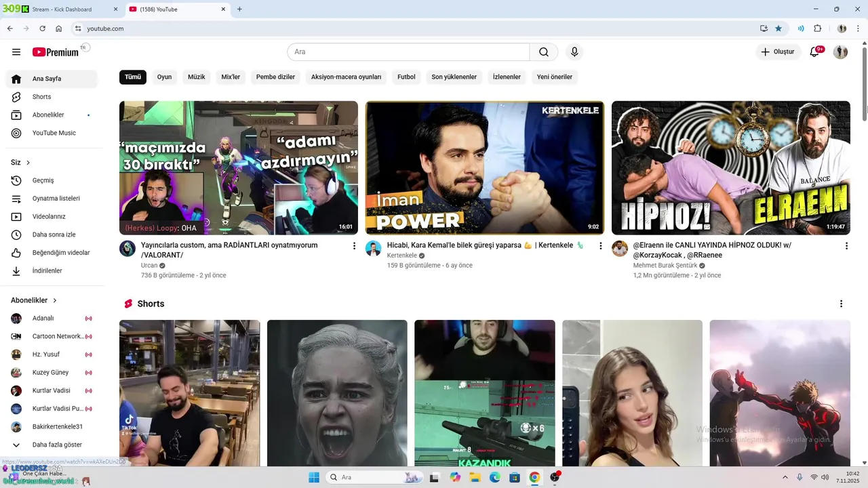Open more options for Urcan video
Screen dimensions: 868x488
354,246
